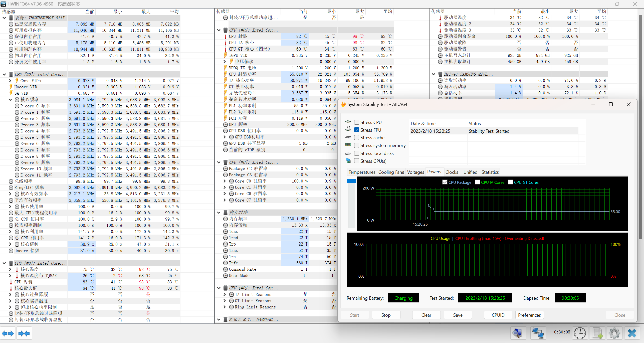644x343 pixels.
Task: Enable the Stress cache checkbox
Action: 357,138
